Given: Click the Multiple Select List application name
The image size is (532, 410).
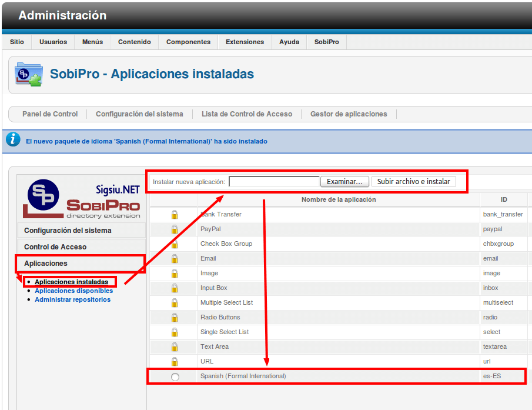Looking at the screenshot, I should [227, 302].
